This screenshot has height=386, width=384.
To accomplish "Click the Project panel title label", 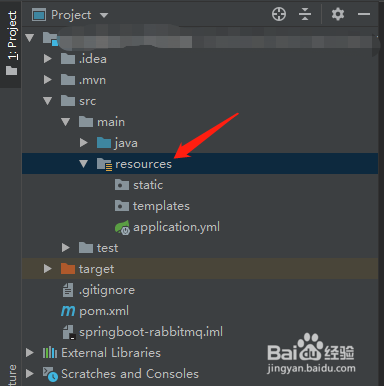I will click(71, 15).
